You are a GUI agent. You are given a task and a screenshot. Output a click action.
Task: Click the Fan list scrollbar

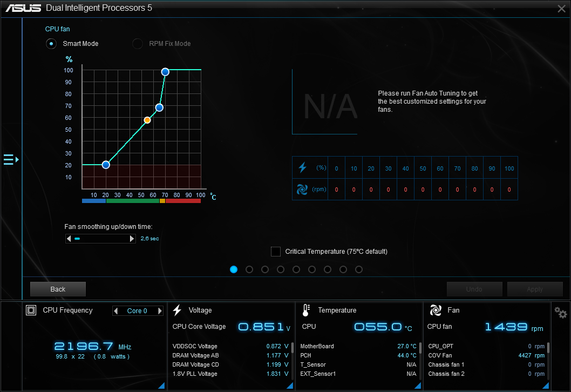pos(548,348)
